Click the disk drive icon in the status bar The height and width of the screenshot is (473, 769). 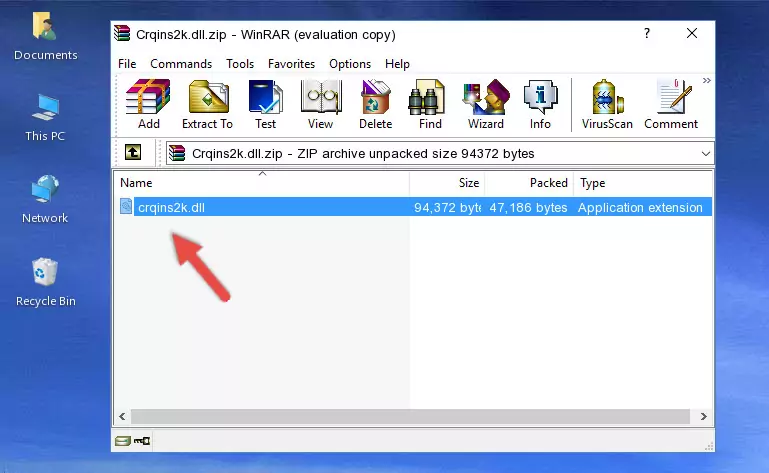point(123,441)
